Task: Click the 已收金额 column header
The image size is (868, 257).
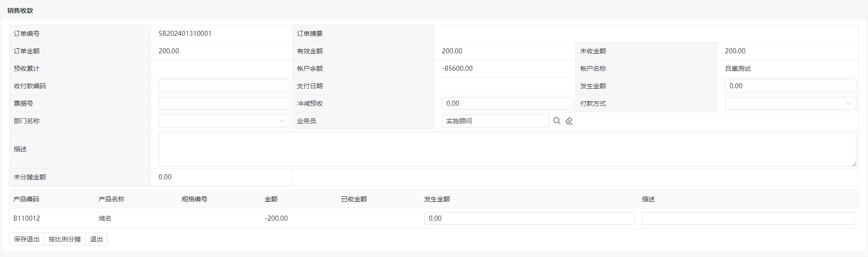Action: (354, 199)
